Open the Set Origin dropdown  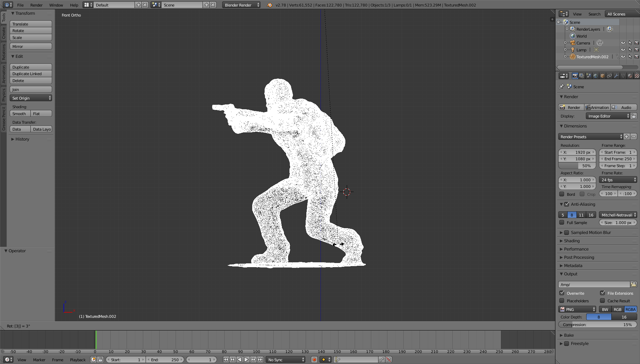31,98
